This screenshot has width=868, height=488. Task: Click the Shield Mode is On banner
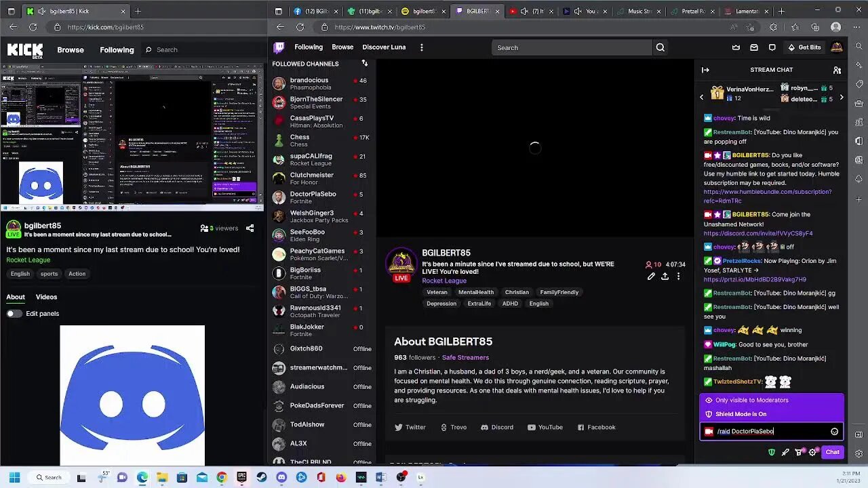(772, 414)
